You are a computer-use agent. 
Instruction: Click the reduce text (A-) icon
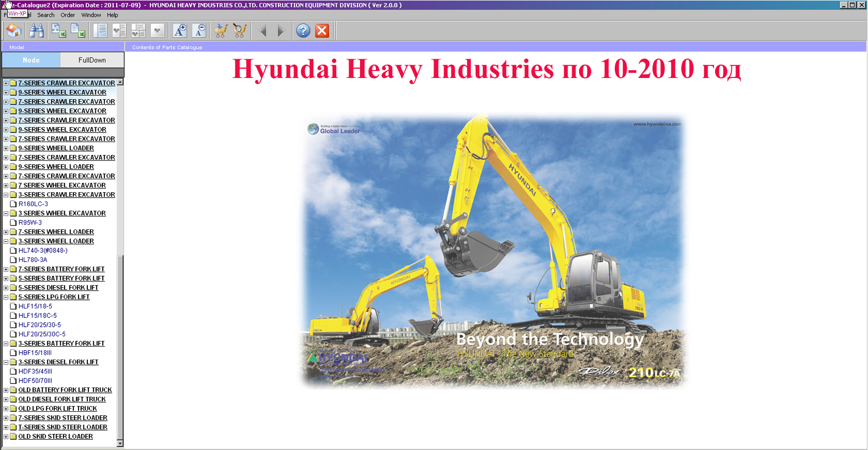[x=199, y=31]
